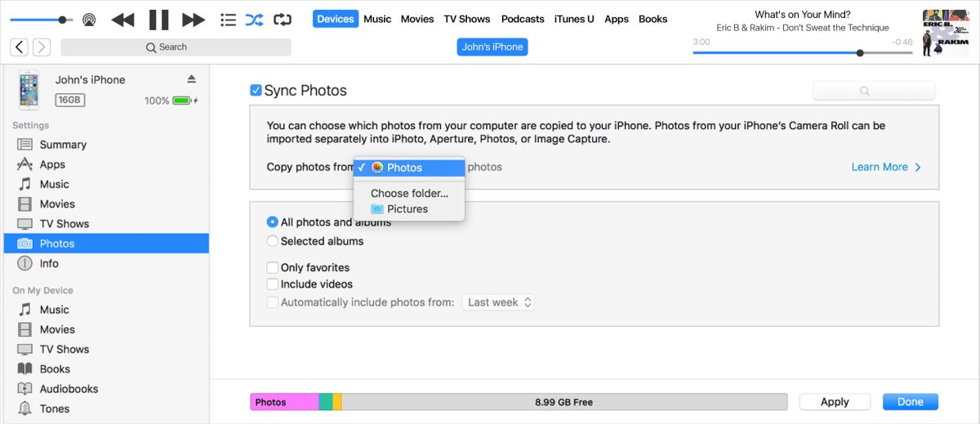980x424 pixels.
Task: Select Choose folder… menu option
Action: tap(409, 194)
